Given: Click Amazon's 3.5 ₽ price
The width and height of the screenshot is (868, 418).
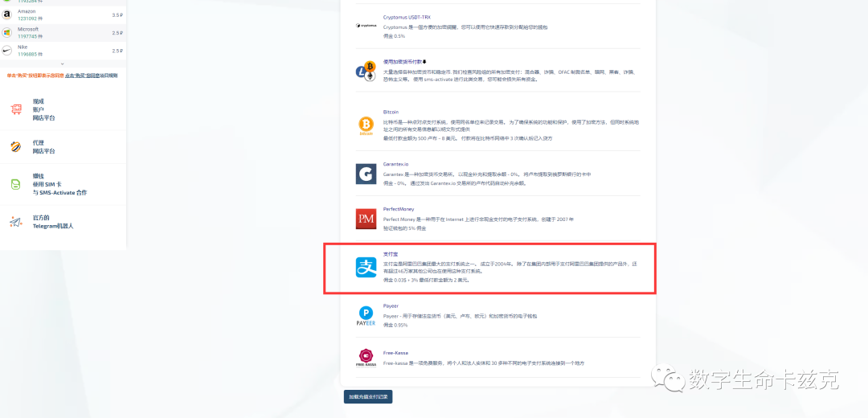Looking at the screenshot, I should coord(117,15).
